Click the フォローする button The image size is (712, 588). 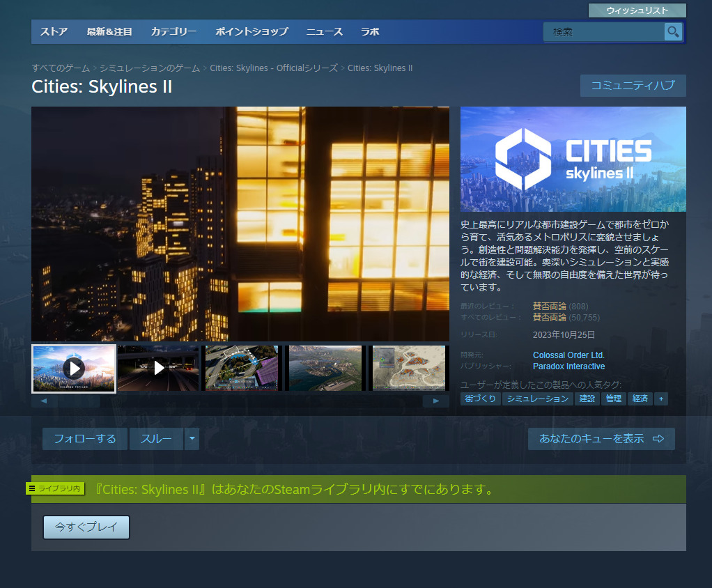coord(85,439)
